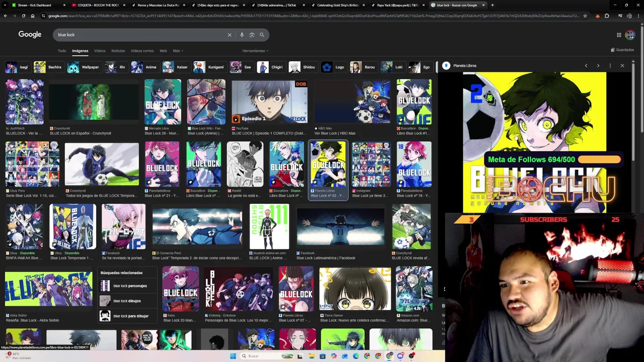The width and height of the screenshot is (644, 362).
Task: Open the Kobo Blue Lock 20 cover
Action: tap(181, 289)
